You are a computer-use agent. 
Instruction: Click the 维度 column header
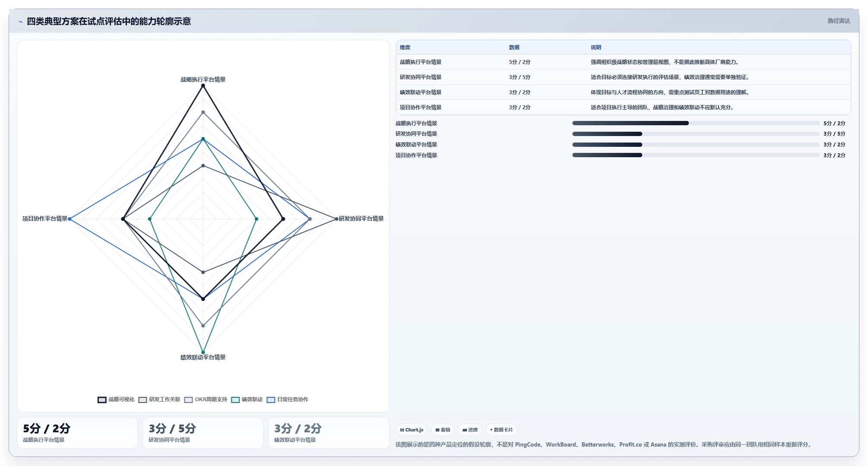point(405,48)
